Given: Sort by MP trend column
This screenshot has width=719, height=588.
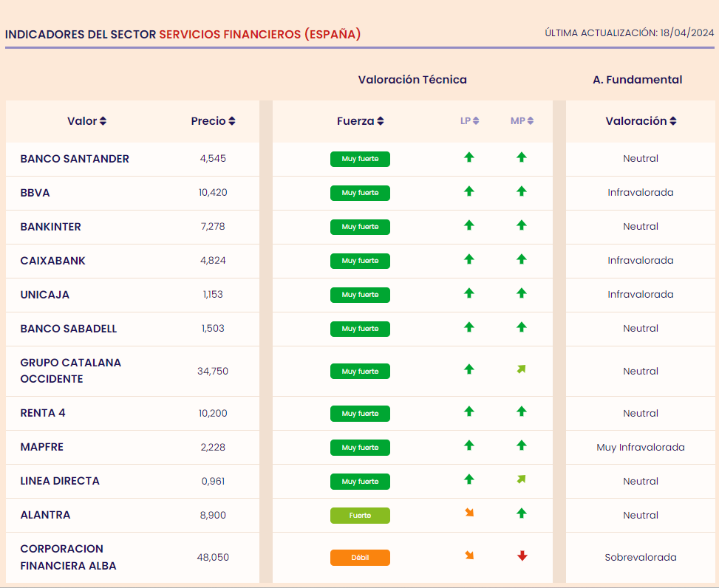Looking at the screenshot, I should click(522, 121).
